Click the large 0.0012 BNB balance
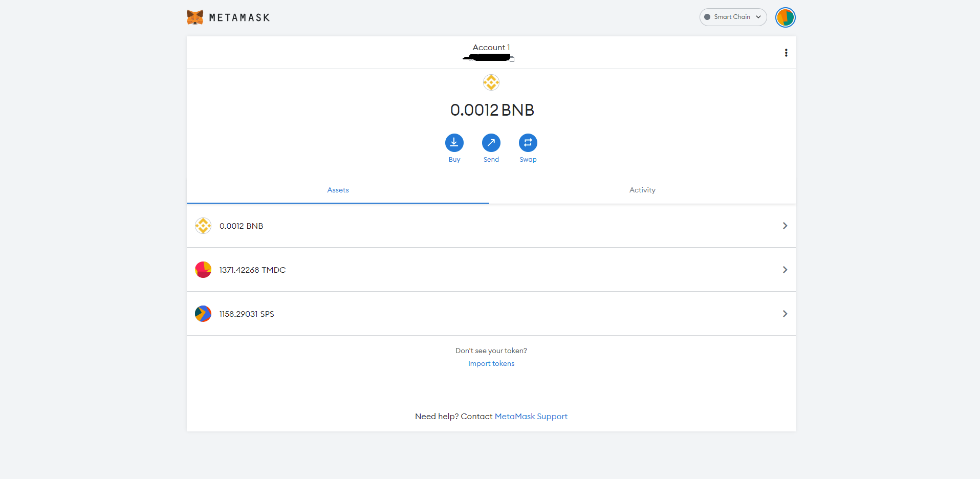 [x=492, y=110]
